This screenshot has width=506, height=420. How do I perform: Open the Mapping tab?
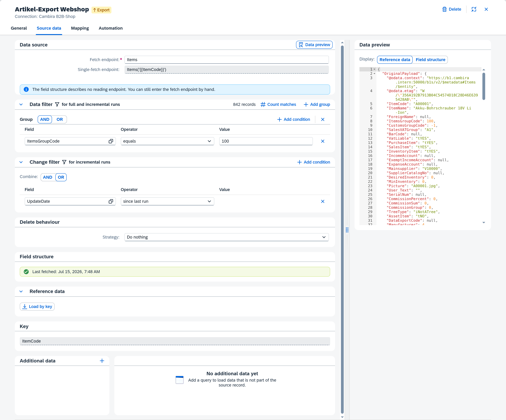(80, 28)
